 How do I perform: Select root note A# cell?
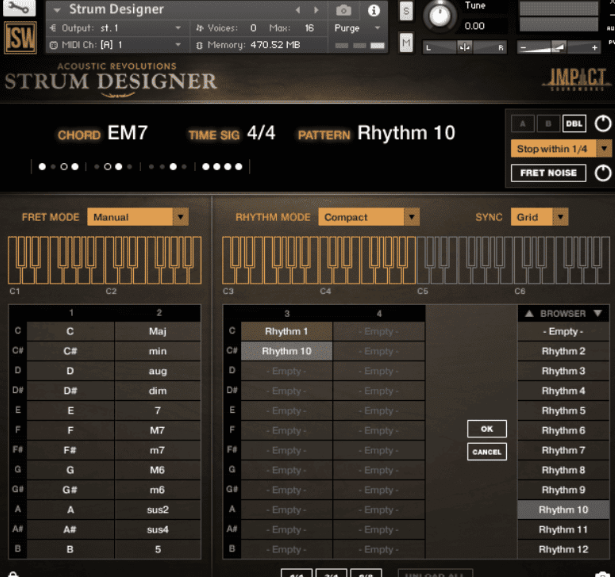pyautogui.click(x=70, y=530)
